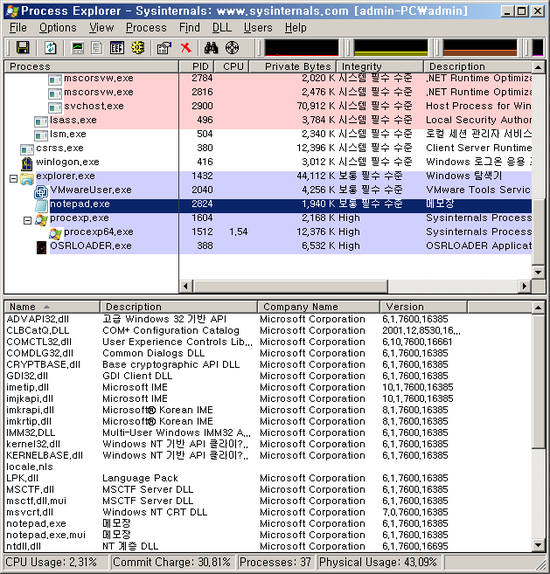The height and width of the screenshot is (574, 550).
Task: Sort by the Integrity column header
Action: point(380,67)
